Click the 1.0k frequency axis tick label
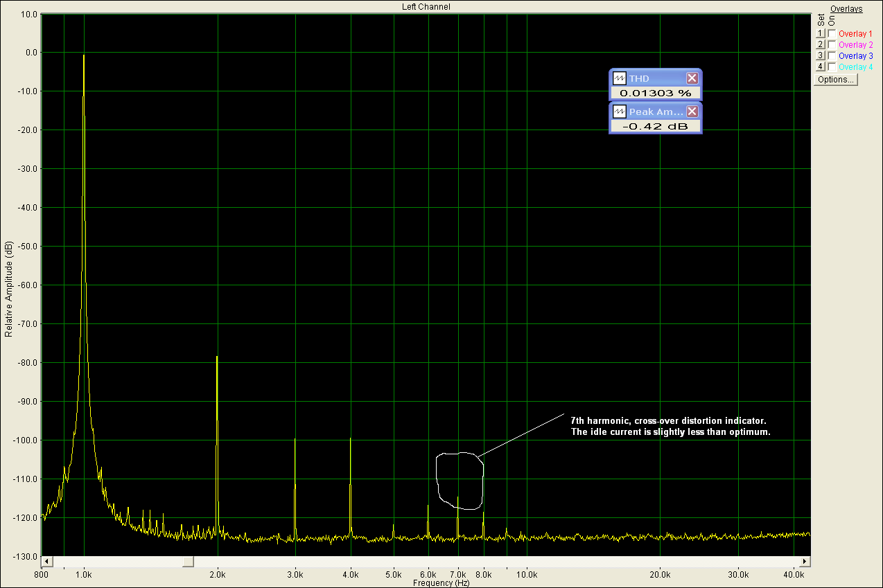The width and height of the screenshot is (883, 588). coord(85,574)
